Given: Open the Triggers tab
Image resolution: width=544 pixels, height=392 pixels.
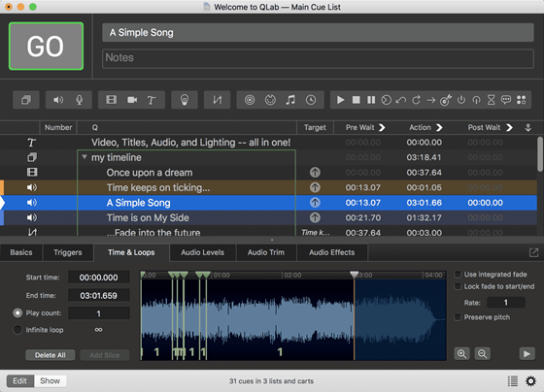Looking at the screenshot, I should click(x=68, y=252).
